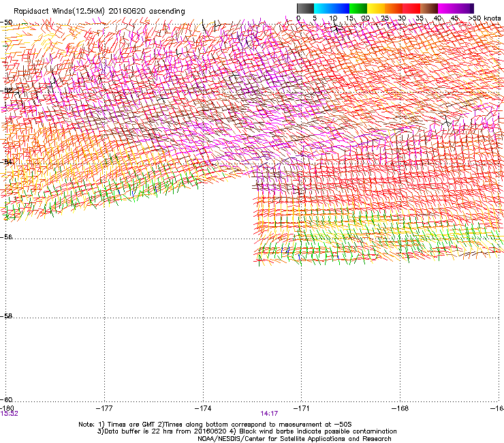Click the purple 14:17 time stamp
This screenshot has height=443, width=504.
(x=269, y=414)
